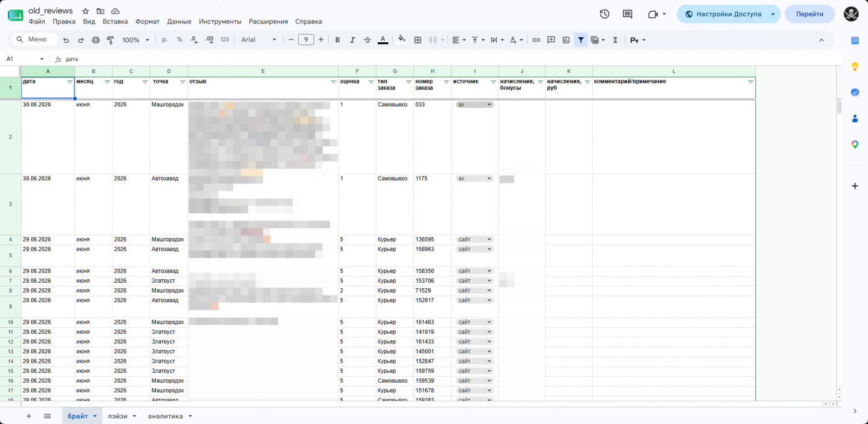The width and height of the screenshot is (868, 424).
Task: Open источник dropdown in row 2
Action: (475, 105)
